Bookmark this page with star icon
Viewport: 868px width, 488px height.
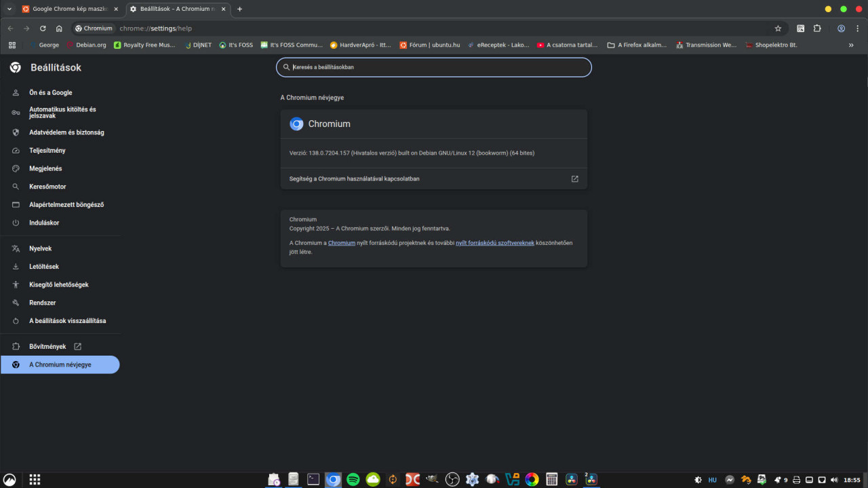pos(778,29)
